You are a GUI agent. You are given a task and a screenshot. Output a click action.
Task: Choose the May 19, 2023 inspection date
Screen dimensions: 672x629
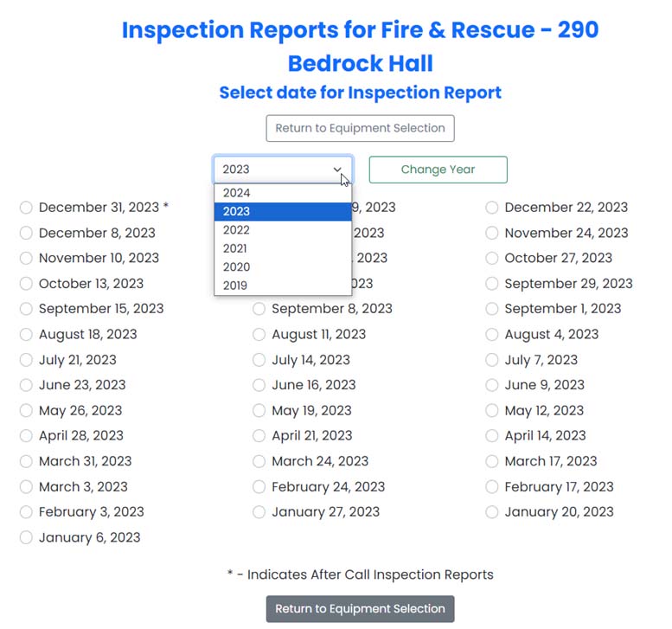(259, 411)
